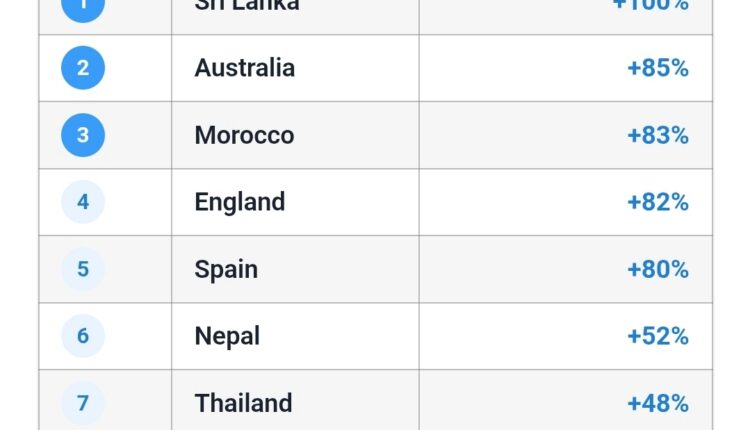Click the rank 7 badge beside Thailand
The height and width of the screenshot is (430, 750).
point(83,403)
